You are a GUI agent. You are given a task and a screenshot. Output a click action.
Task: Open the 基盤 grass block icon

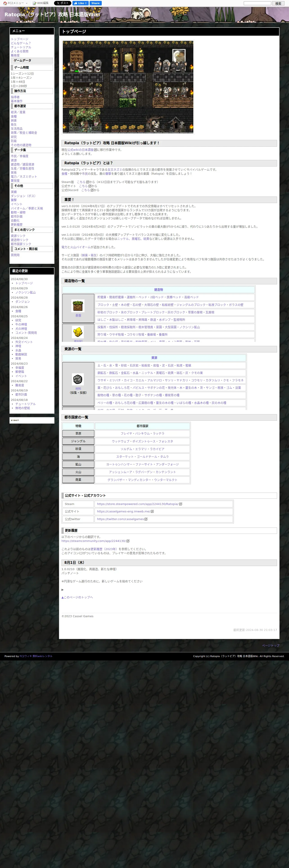[78, 306]
